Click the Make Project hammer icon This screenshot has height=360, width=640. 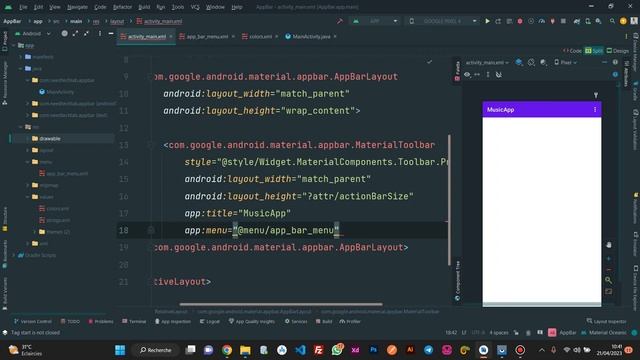click(x=340, y=21)
